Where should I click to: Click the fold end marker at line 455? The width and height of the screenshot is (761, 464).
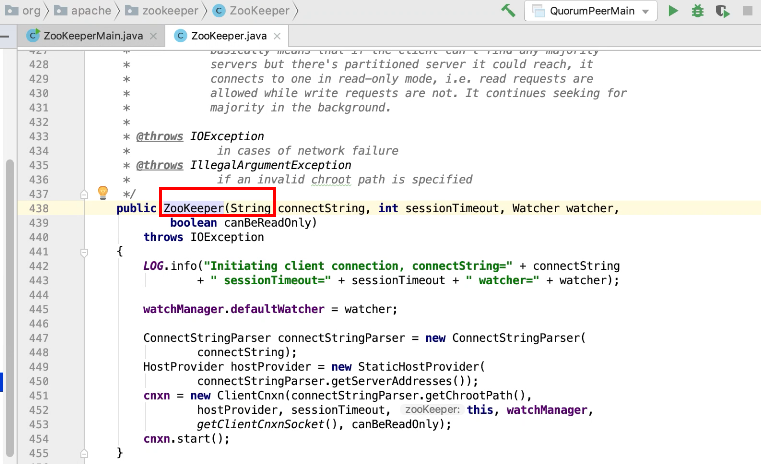point(84,454)
